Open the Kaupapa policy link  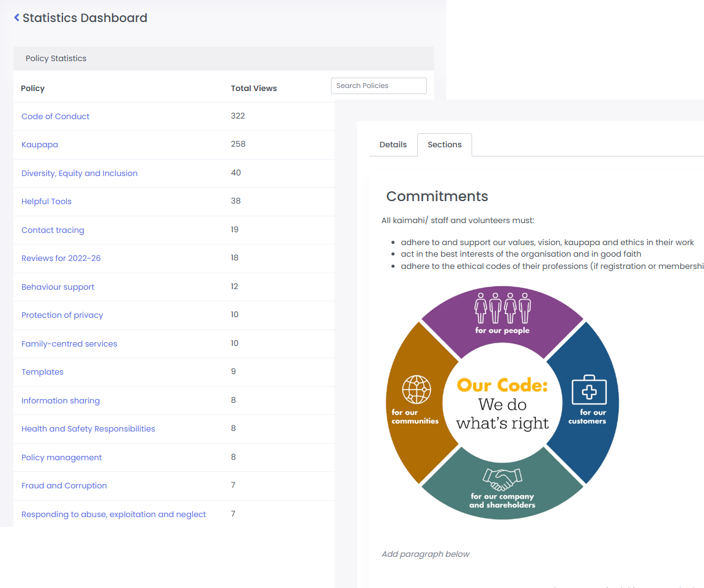40,144
